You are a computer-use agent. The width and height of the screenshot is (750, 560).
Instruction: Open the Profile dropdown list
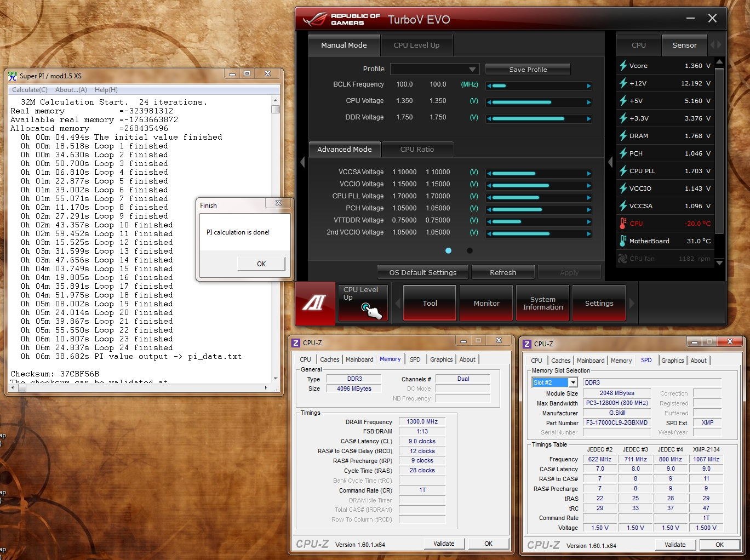[472, 70]
